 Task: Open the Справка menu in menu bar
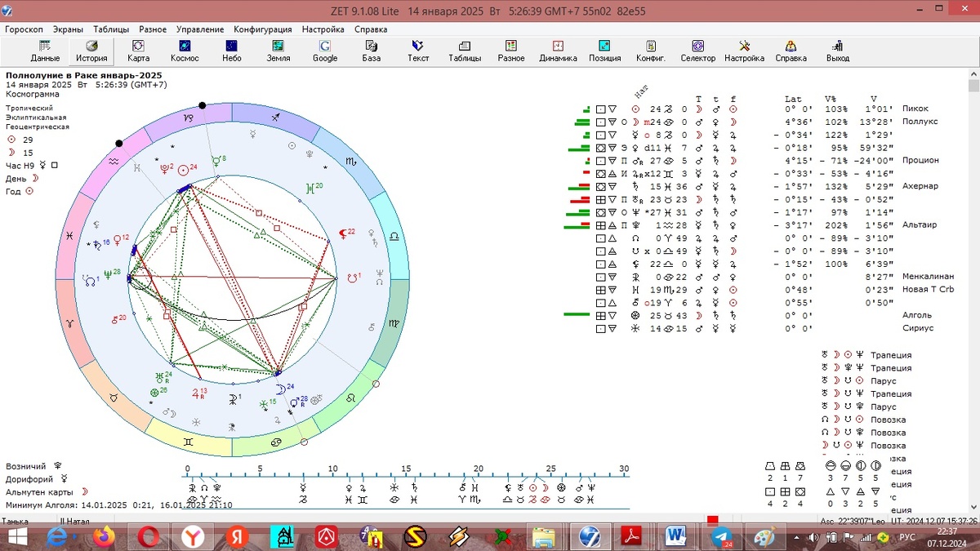[x=371, y=29]
